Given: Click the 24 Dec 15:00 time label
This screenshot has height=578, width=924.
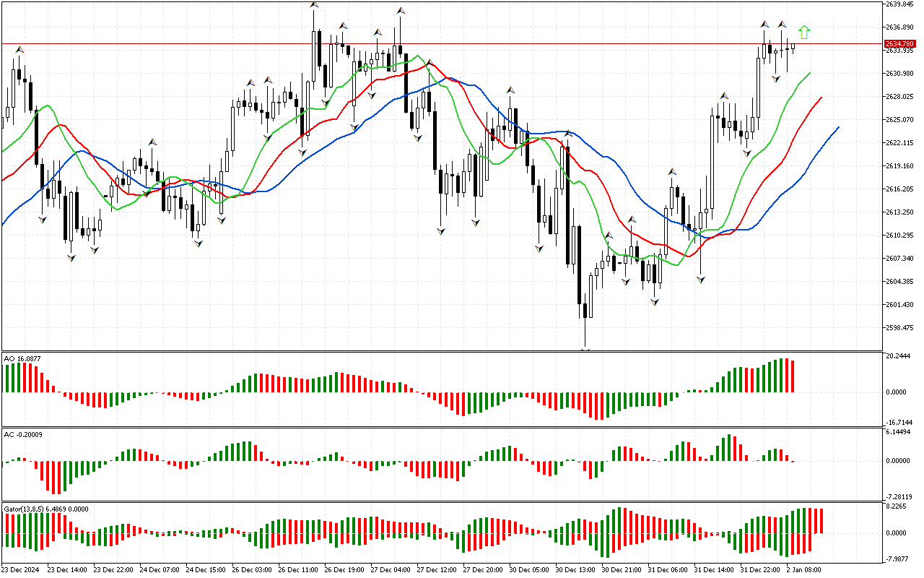Looking at the screenshot, I should point(206,570).
